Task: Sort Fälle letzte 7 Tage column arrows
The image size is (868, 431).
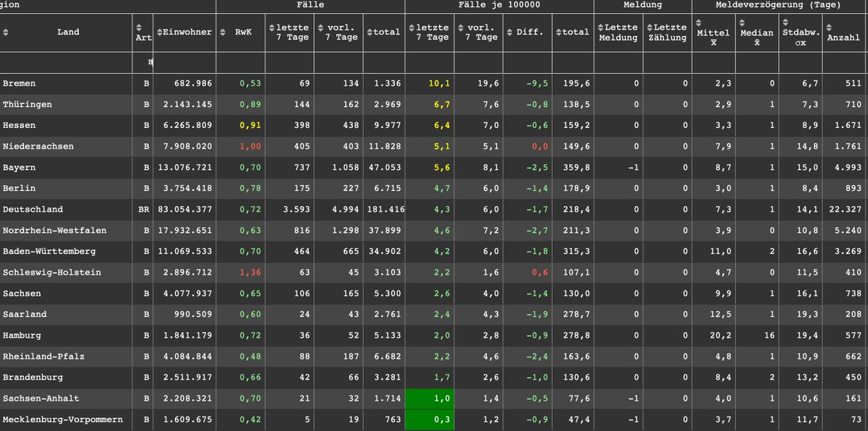Action: (272, 27)
